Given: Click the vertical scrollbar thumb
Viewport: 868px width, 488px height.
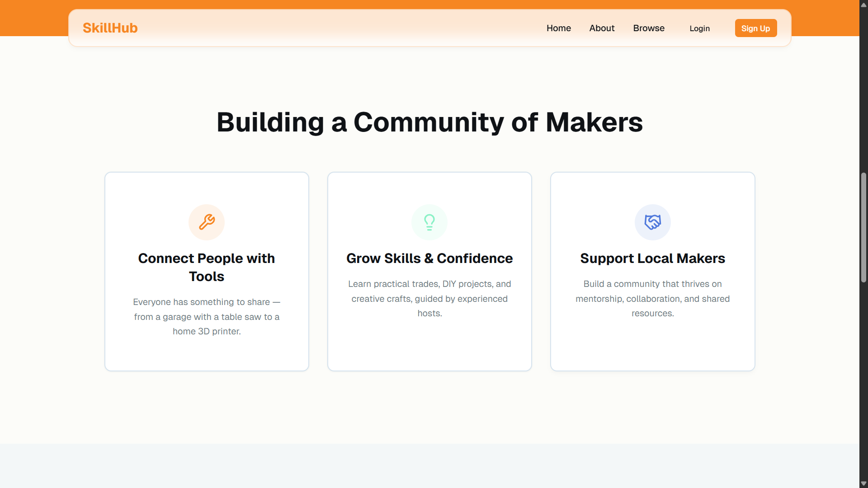Looking at the screenshot, I should click(x=863, y=227).
